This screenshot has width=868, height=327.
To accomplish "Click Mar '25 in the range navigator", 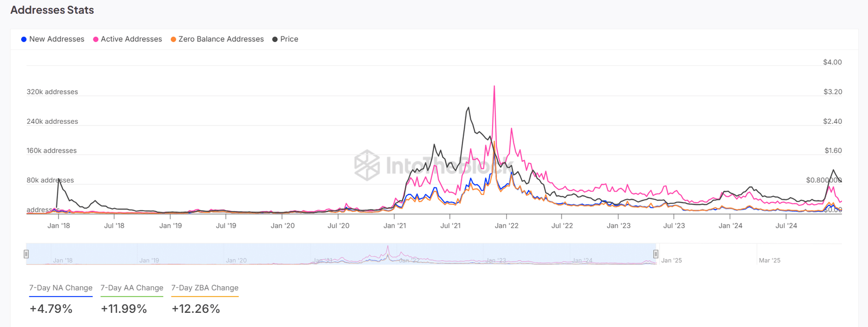I will [769, 261].
